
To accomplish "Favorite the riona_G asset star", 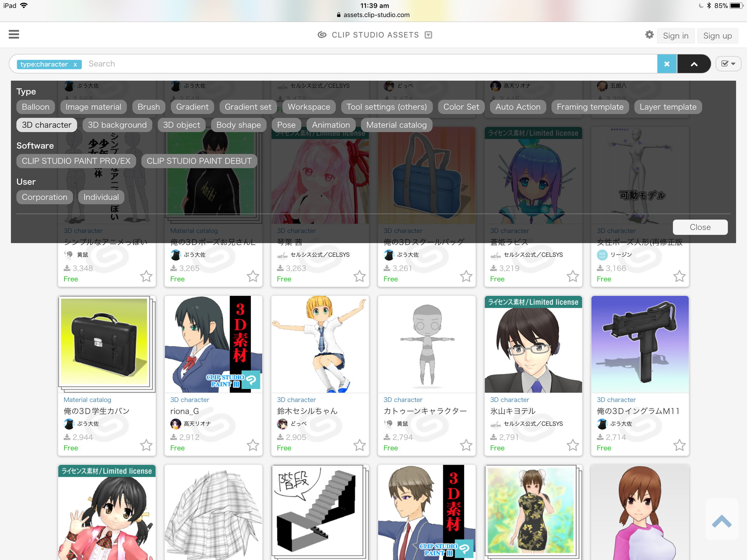I will point(252,445).
